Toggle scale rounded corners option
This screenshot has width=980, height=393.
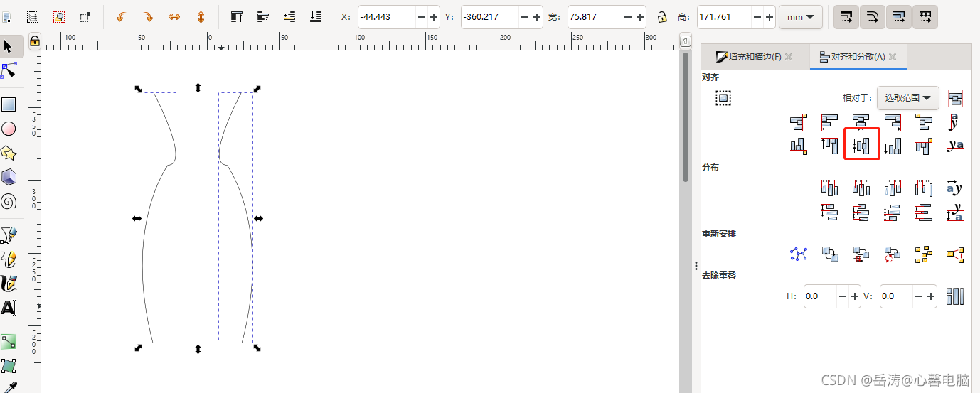coord(872,16)
